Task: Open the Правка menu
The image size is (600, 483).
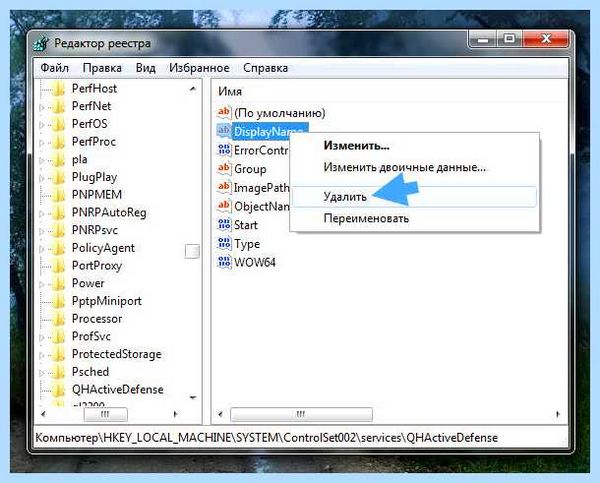Action: (102, 68)
